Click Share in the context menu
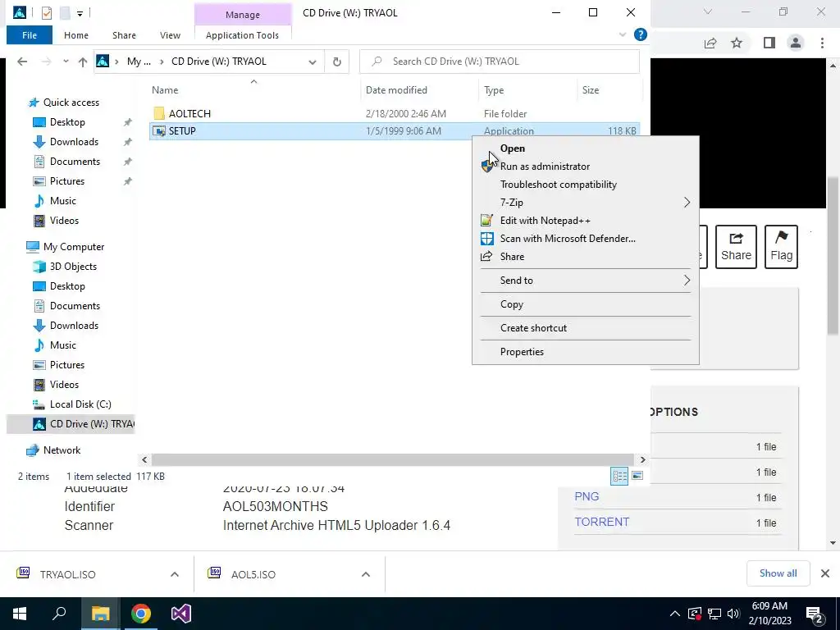The image size is (840, 630). 512,257
